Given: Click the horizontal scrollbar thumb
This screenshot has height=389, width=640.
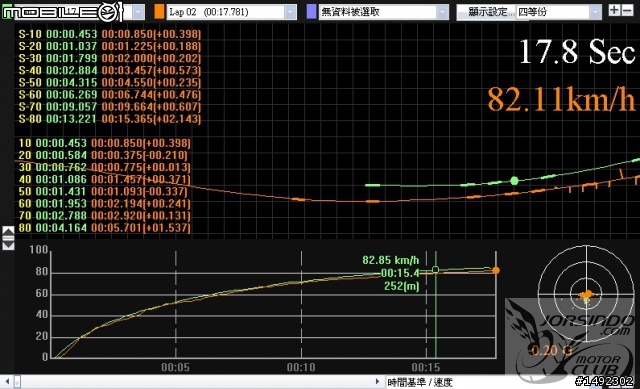Looking at the screenshot, I should coord(17,382).
